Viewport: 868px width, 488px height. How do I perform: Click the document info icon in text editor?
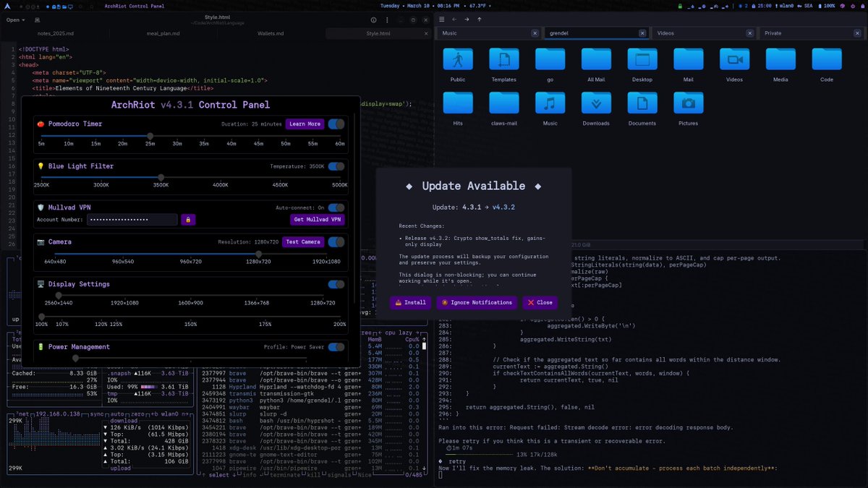(374, 20)
